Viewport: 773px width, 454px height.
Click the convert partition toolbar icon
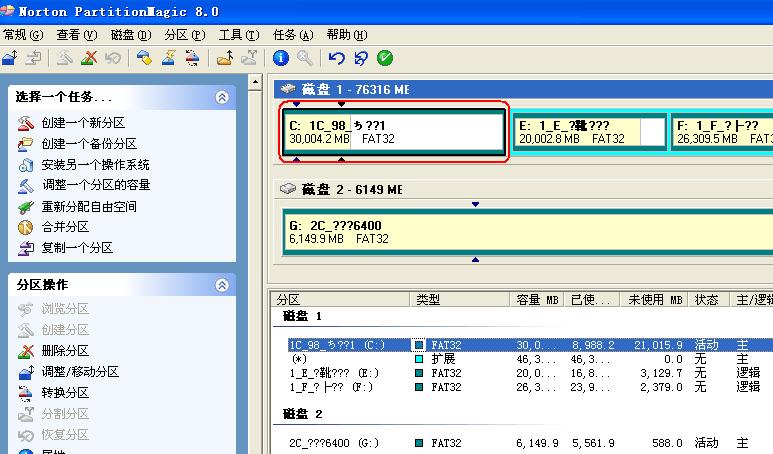click(x=192, y=58)
